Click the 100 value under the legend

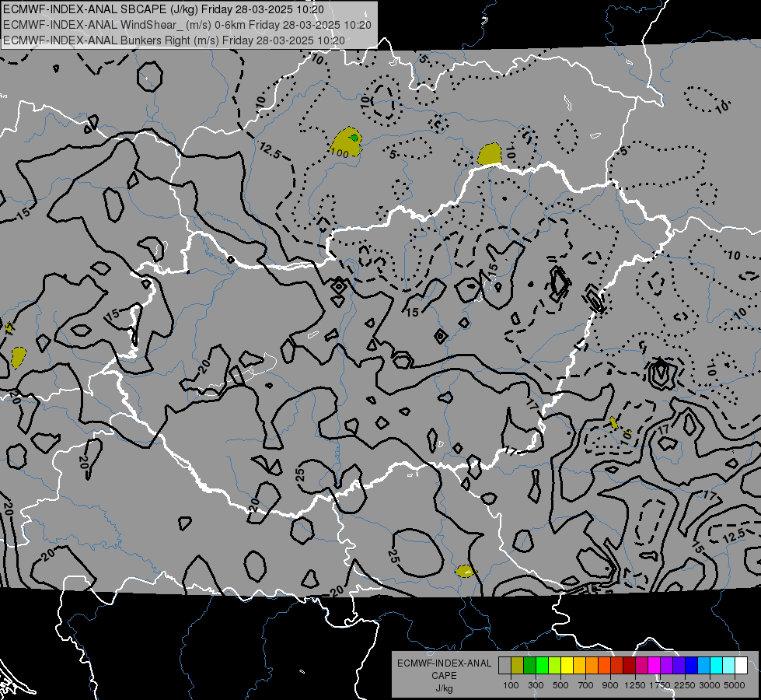pos(511,685)
